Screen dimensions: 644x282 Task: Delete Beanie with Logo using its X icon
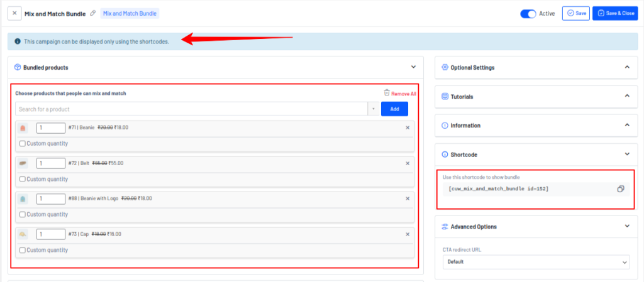coord(408,198)
